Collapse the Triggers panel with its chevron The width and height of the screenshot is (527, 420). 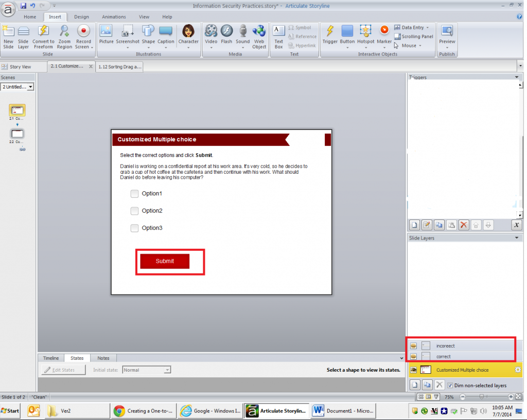[516, 77]
